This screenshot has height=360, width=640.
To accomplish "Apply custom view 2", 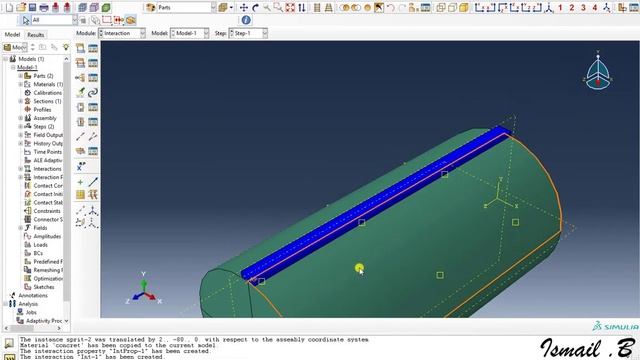I will 572,7.
